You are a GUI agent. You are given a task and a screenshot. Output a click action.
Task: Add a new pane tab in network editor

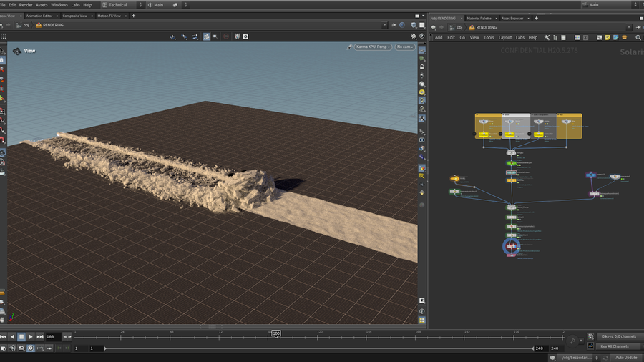click(x=536, y=19)
